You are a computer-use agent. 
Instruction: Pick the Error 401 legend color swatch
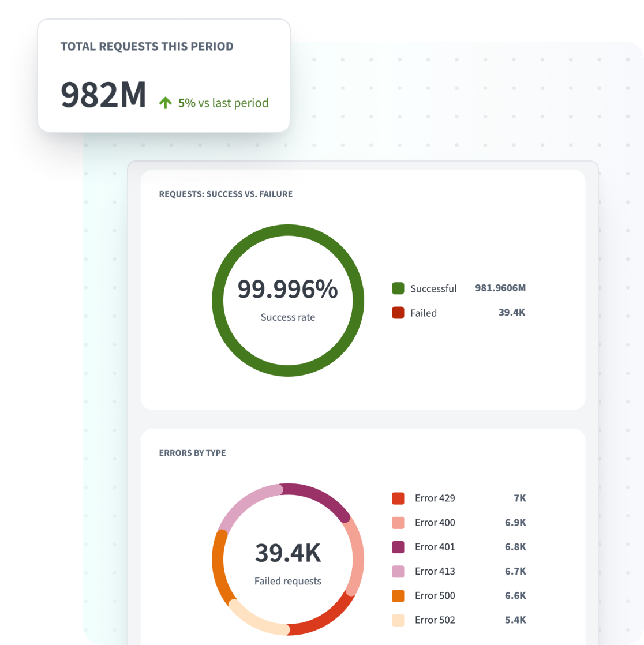pos(398,547)
